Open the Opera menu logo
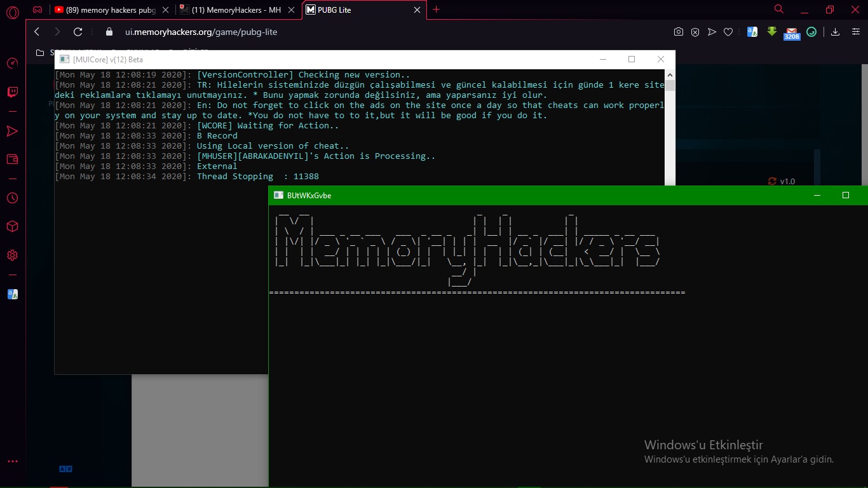 [12, 11]
